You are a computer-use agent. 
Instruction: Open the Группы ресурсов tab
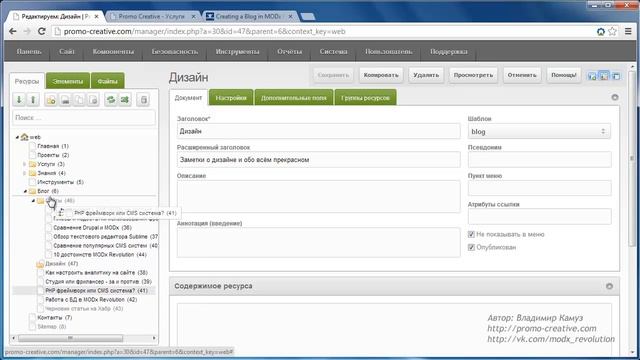(365, 98)
